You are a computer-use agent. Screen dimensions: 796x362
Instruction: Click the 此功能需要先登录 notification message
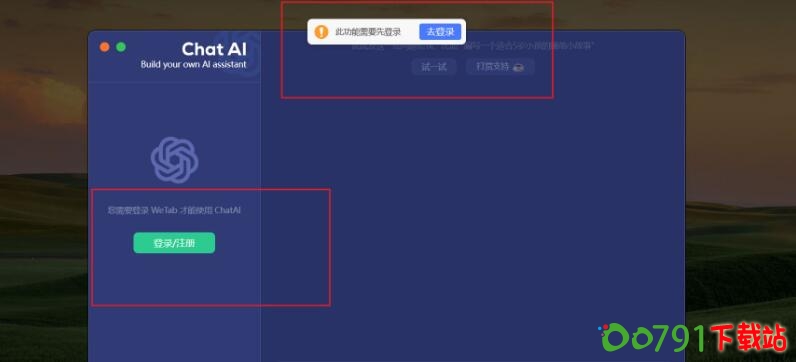point(368,32)
